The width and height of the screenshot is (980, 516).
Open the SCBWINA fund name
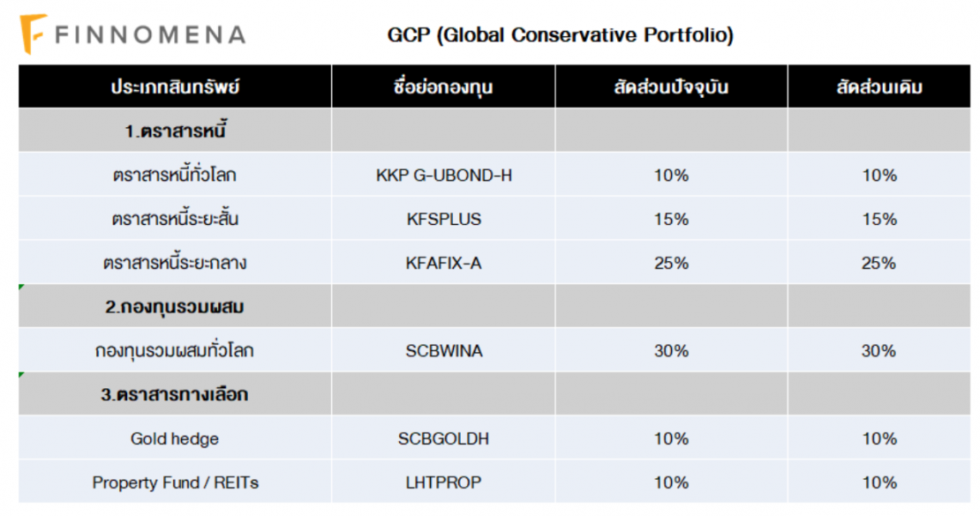(x=443, y=351)
